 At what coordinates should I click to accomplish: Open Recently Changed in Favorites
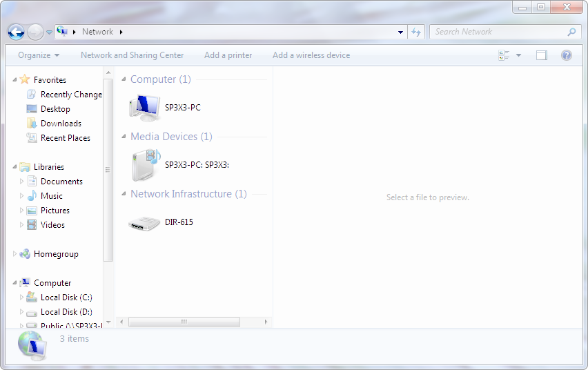click(71, 95)
